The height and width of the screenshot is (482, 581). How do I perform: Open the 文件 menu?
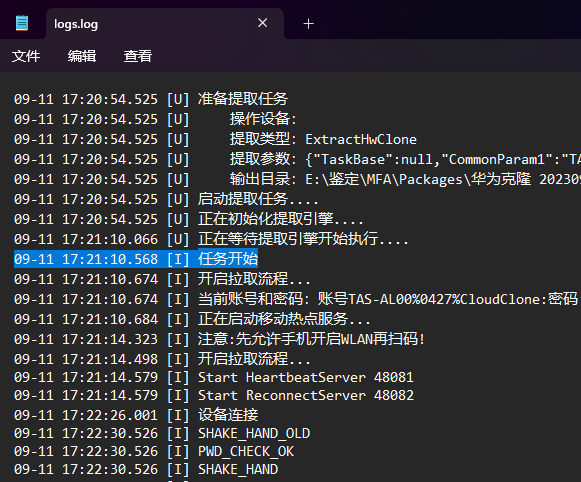26,56
